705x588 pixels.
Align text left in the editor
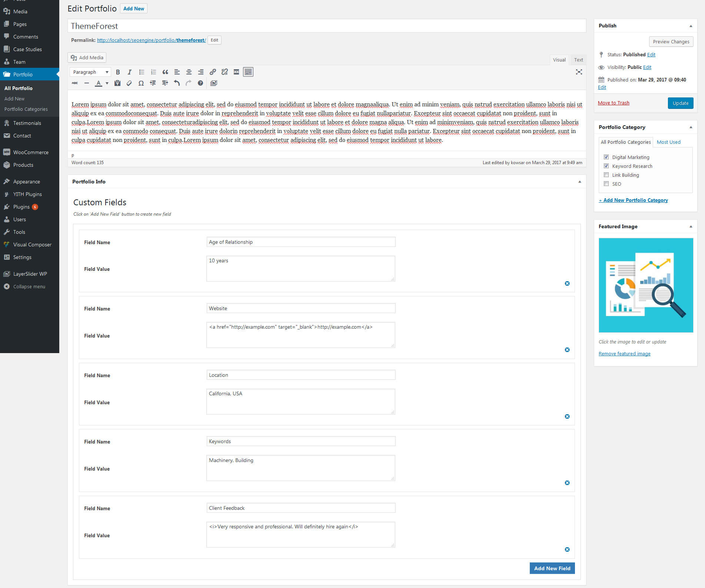click(177, 72)
